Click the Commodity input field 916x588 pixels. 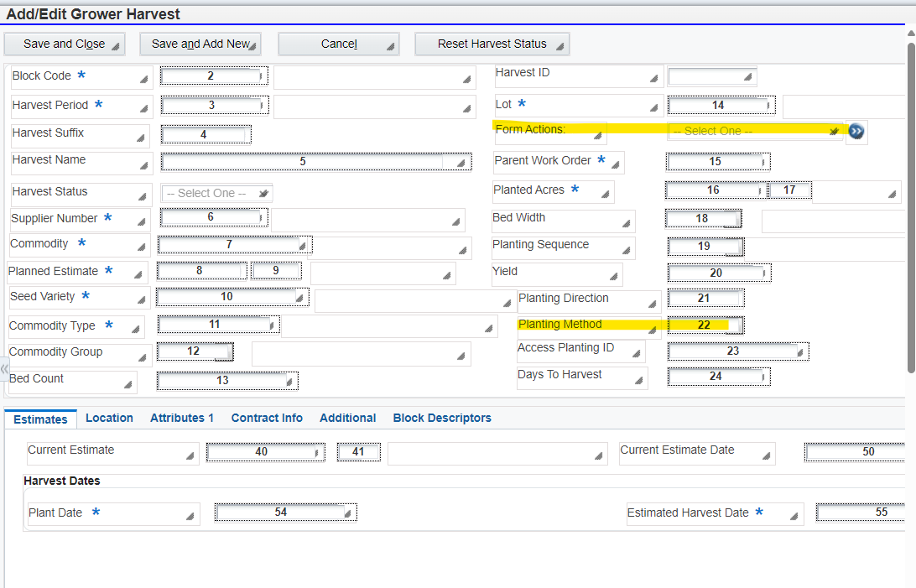(235, 245)
